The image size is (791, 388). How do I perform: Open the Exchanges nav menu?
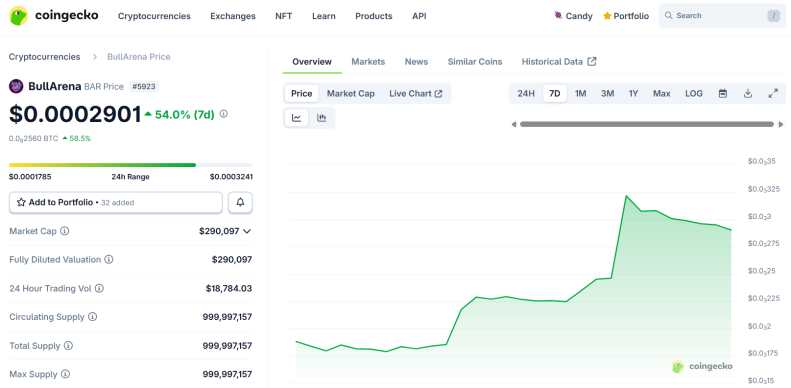[x=233, y=16]
